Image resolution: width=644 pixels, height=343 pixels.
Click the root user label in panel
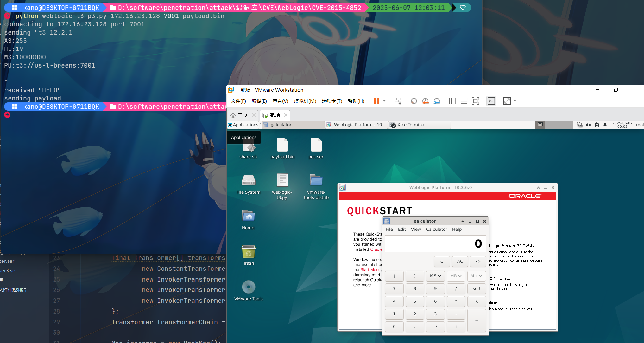click(x=640, y=125)
